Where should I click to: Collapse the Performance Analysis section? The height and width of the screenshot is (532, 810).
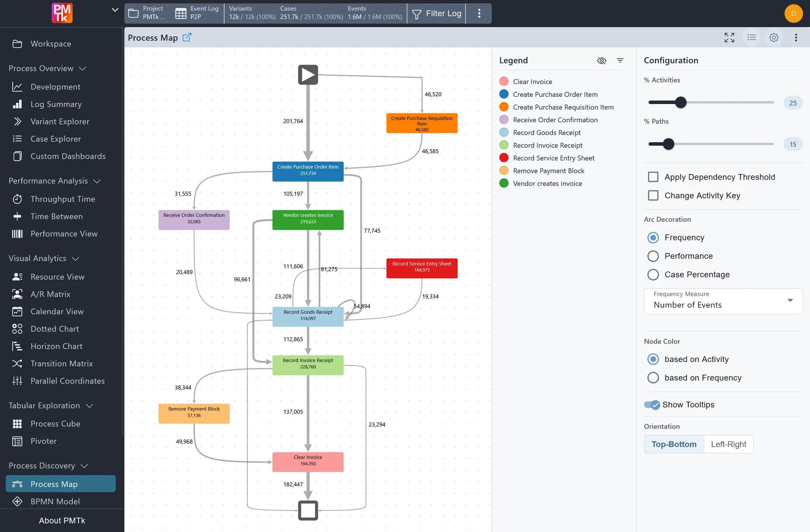[x=97, y=181]
